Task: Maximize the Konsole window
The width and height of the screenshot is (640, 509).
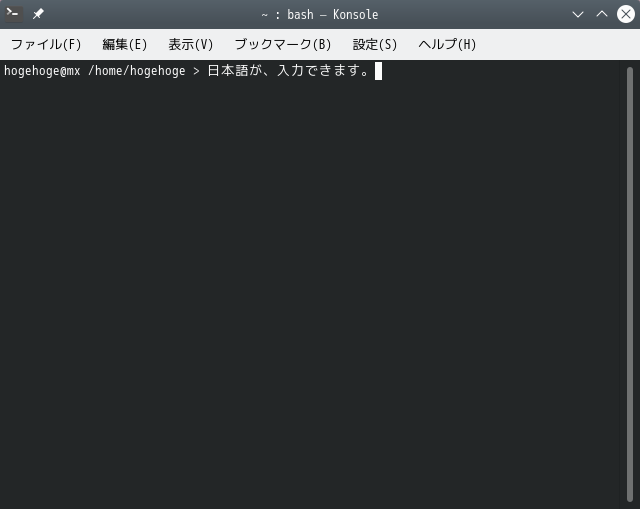Action: click(602, 15)
